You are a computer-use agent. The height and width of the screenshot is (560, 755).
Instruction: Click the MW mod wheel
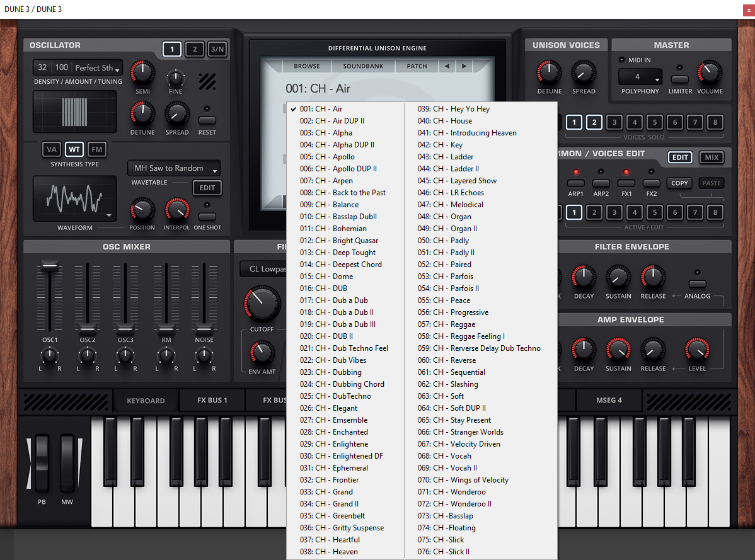tap(67, 463)
